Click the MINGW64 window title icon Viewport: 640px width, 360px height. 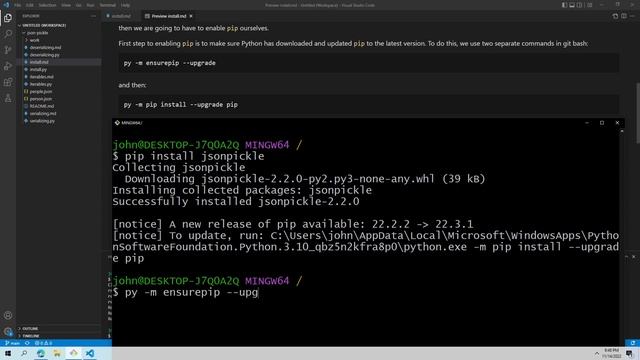coord(117,122)
